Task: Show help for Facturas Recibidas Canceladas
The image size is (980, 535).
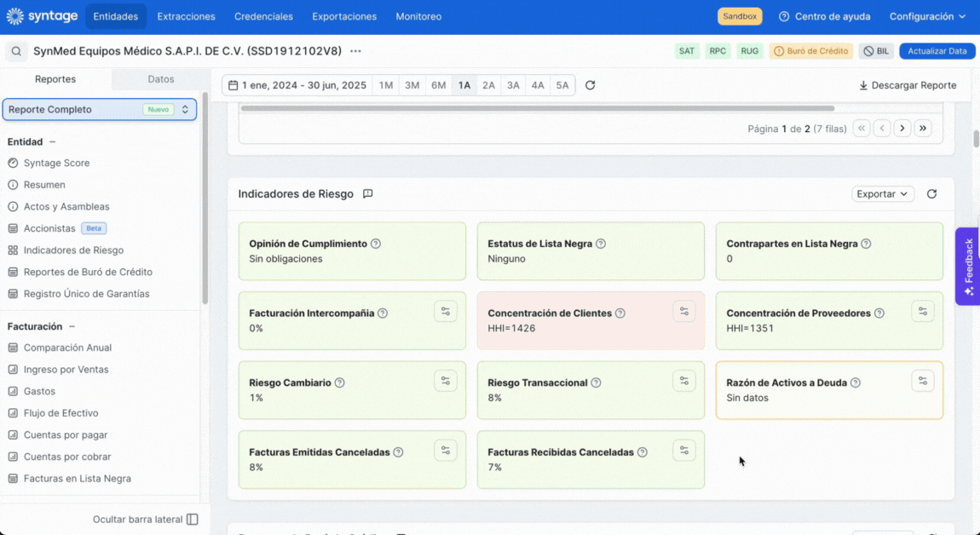Action: [643, 452]
